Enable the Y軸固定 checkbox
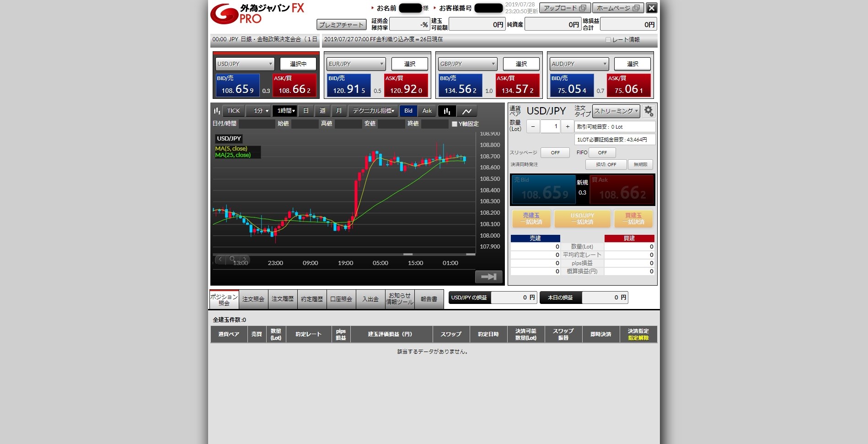This screenshot has height=444, width=868. 455,124
